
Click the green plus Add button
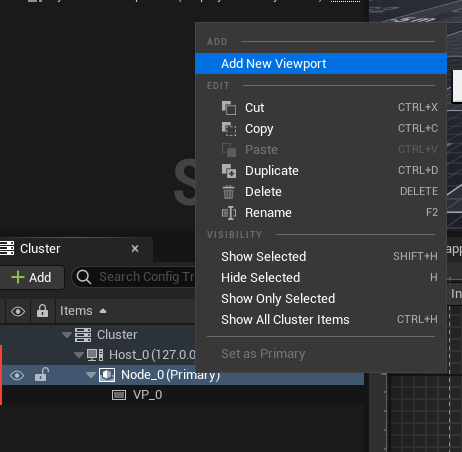(32, 277)
